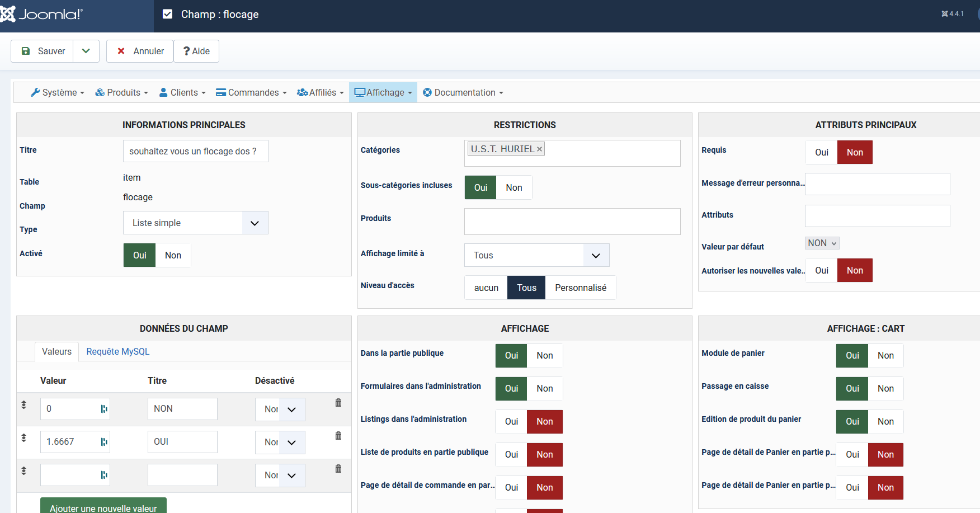Click into the Message d'erreur personnalisé field
This screenshot has width=980, height=513.
pos(878,184)
